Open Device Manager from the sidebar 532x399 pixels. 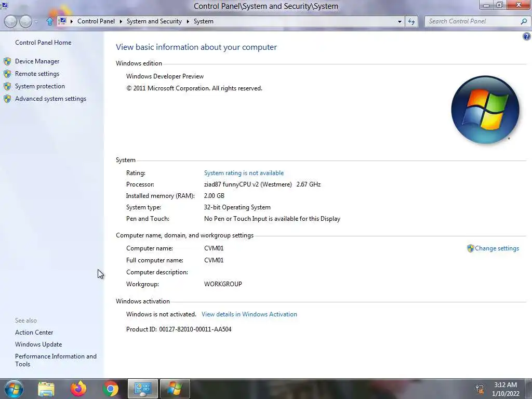coord(37,61)
